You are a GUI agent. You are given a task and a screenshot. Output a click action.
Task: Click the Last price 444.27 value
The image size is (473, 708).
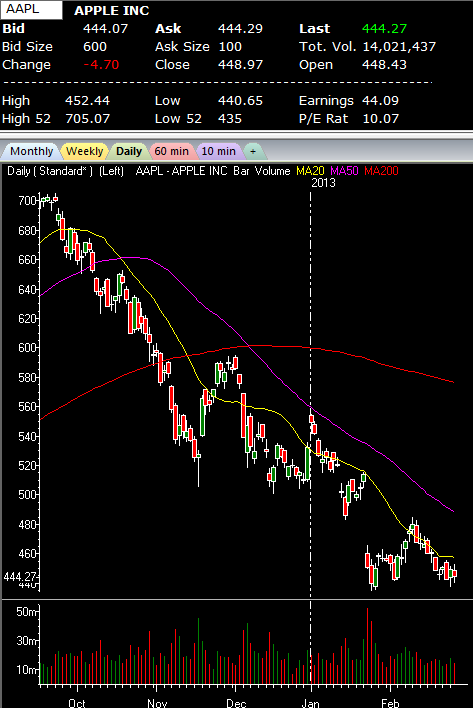pos(385,28)
